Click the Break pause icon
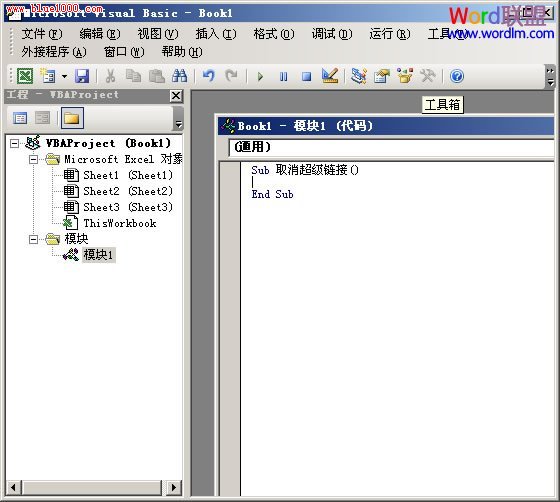 284,76
